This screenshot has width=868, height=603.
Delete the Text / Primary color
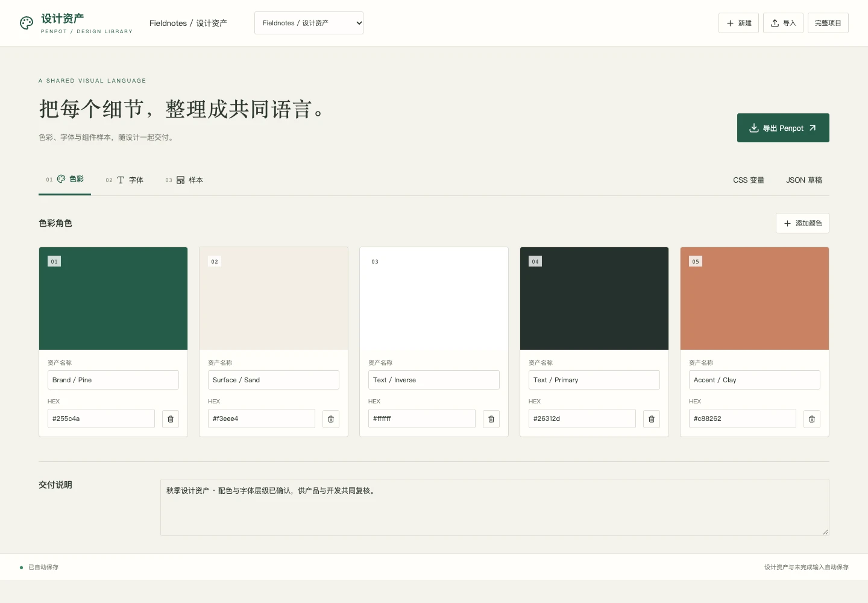pyautogui.click(x=652, y=419)
